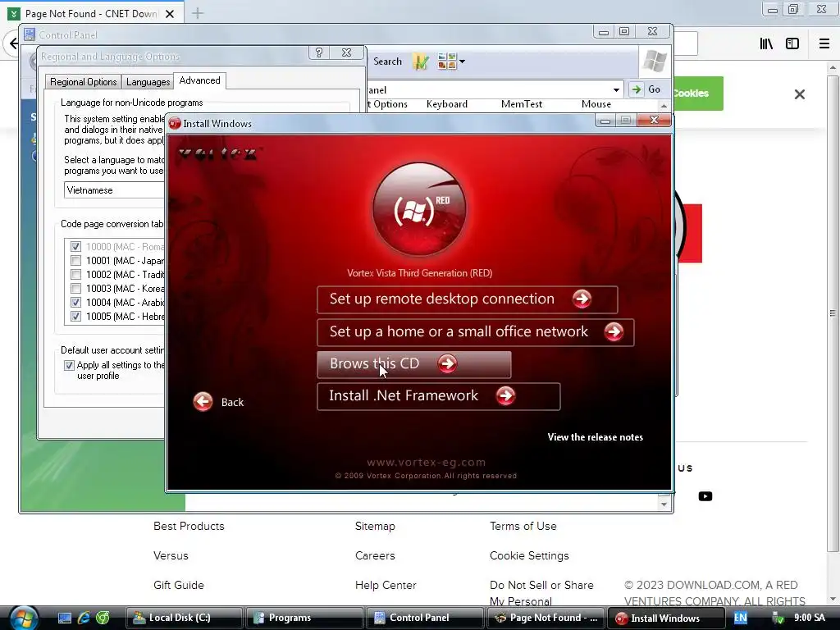Viewport: 840px width, 630px height.
Task: Check 10002 MAC Traditional code page
Action: pyautogui.click(x=75, y=274)
